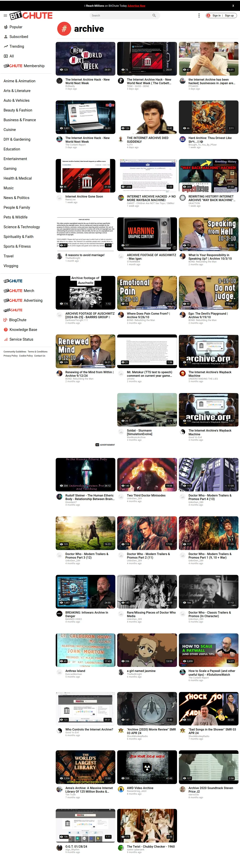This screenshot has height=868, width=240.
Task: Open WARNING GRAPHIC CONTENT video thumbnail
Action: point(147,234)
